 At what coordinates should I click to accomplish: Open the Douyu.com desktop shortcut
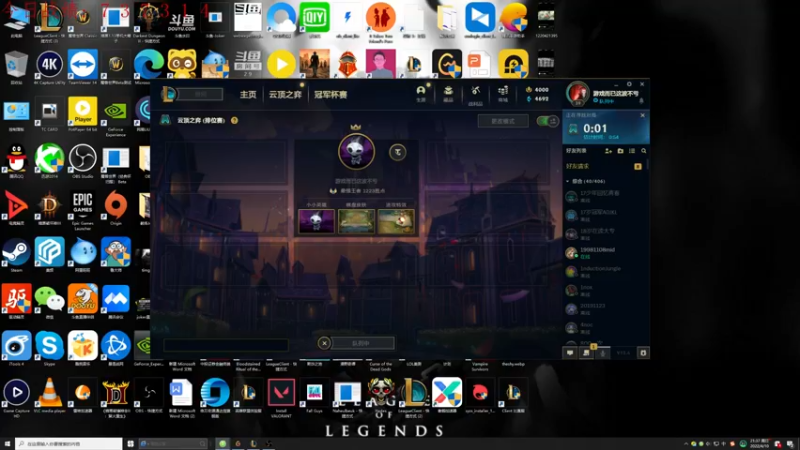point(182,23)
